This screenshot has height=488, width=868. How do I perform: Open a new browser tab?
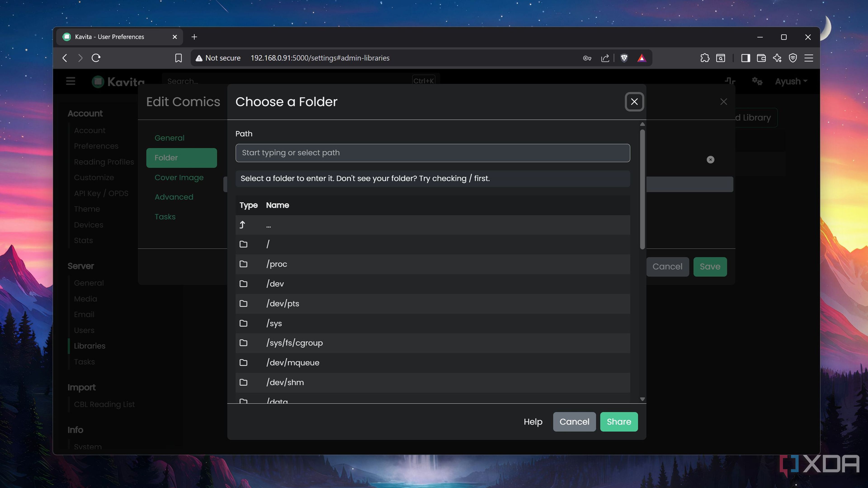(x=194, y=37)
